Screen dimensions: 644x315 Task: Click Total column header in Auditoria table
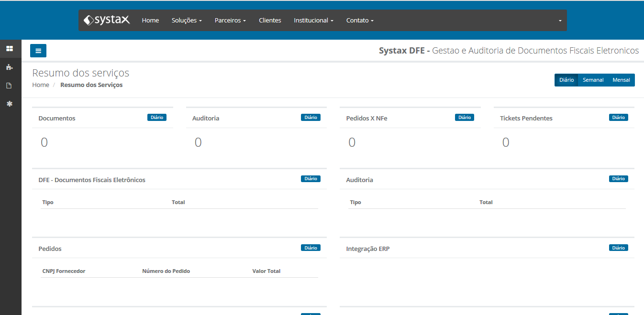486,202
